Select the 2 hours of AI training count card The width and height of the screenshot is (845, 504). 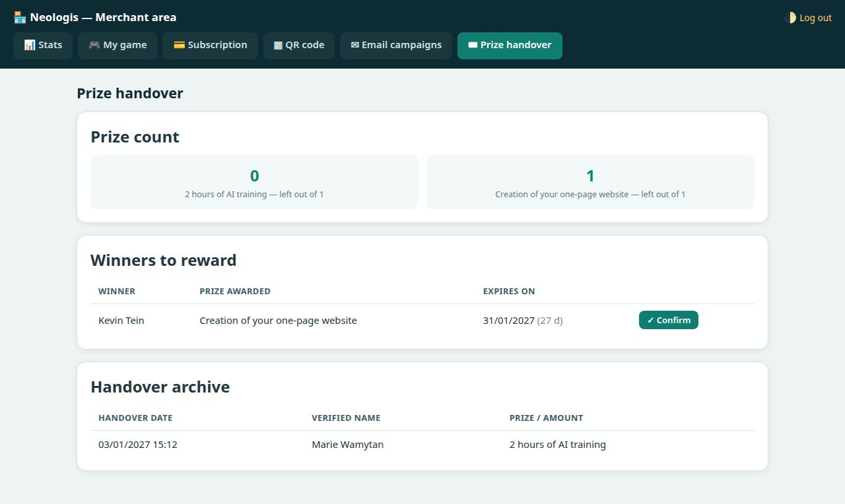254,182
